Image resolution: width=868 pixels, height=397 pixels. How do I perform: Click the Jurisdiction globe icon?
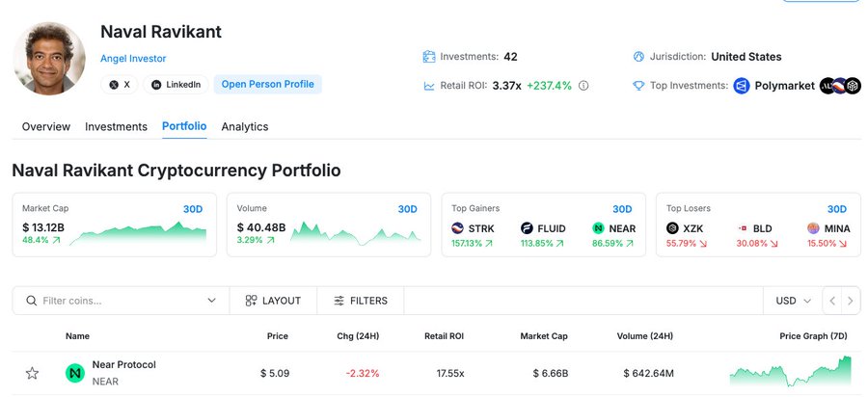click(638, 57)
